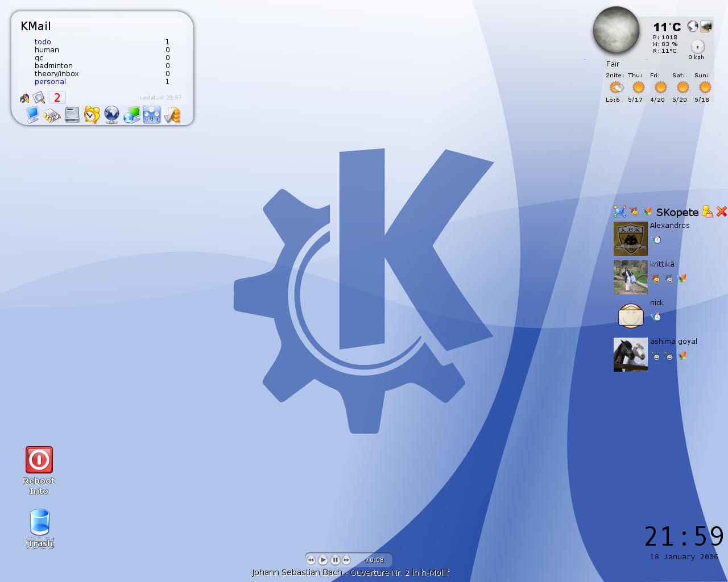Viewport: 728px width, 582px height.
Task: Open the personal mail folder
Action: [x=50, y=81]
